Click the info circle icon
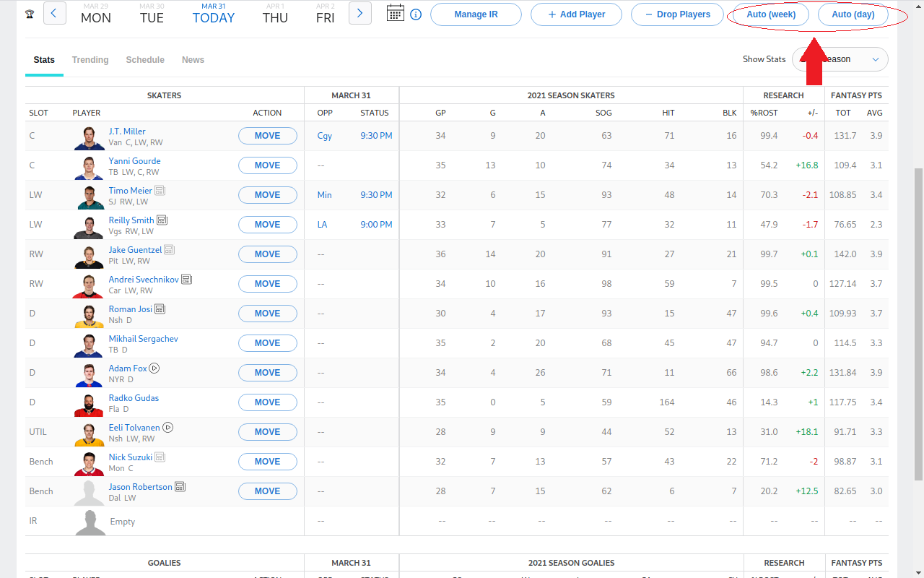924x578 pixels. pyautogui.click(x=416, y=14)
